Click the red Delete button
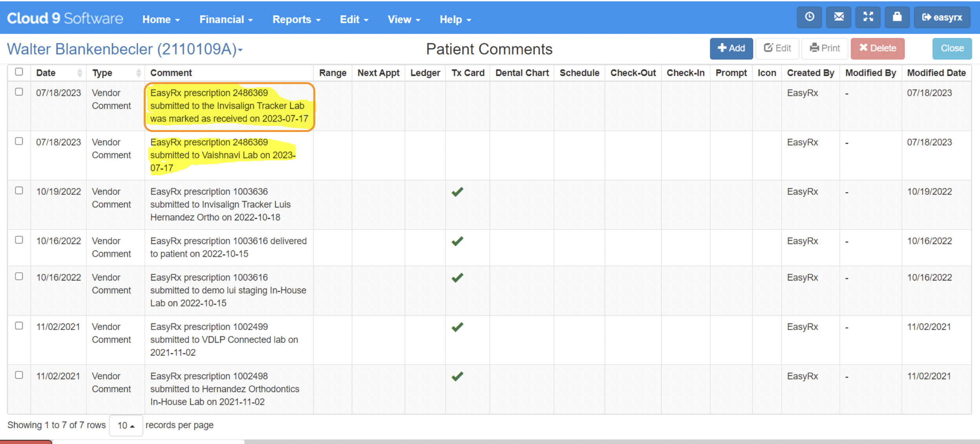This screenshot has width=980, height=444. click(878, 48)
